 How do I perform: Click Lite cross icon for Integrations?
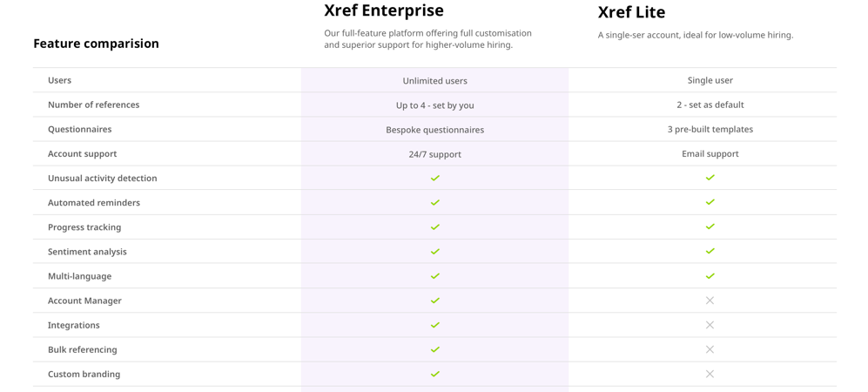(710, 325)
